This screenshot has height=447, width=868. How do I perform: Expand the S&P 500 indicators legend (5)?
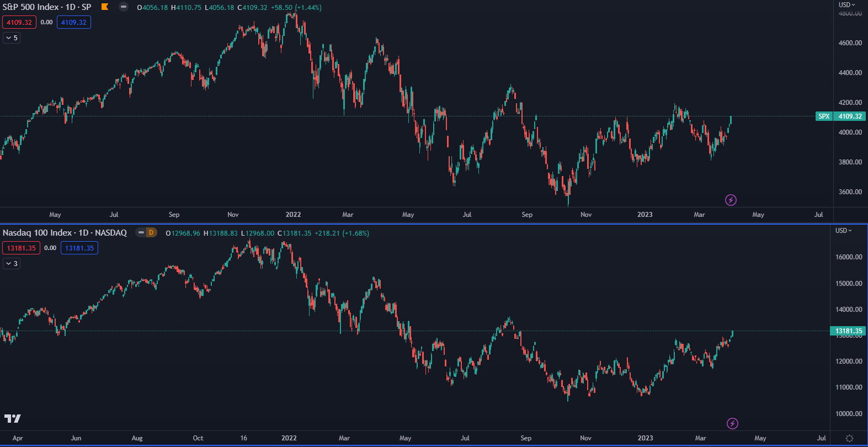pyautogui.click(x=12, y=38)
